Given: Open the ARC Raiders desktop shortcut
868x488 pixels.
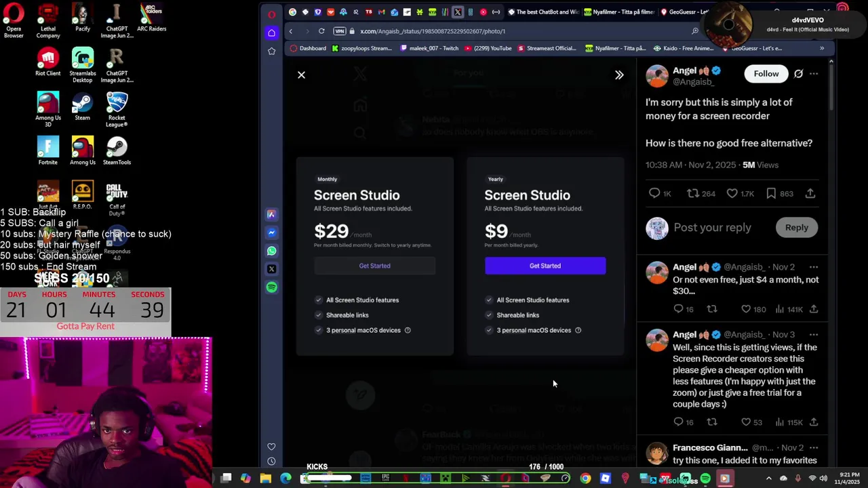Looking at the screenshot, I should [x=152, y=18].
